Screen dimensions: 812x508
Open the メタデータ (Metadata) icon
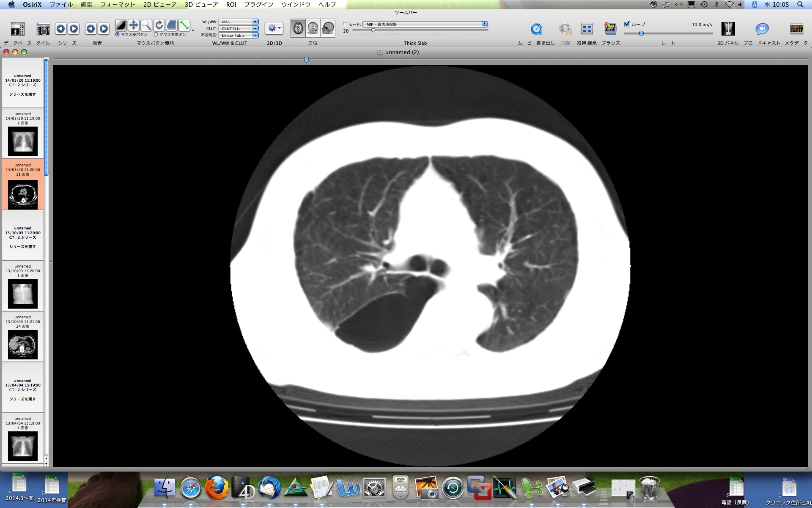click(796, 29)
